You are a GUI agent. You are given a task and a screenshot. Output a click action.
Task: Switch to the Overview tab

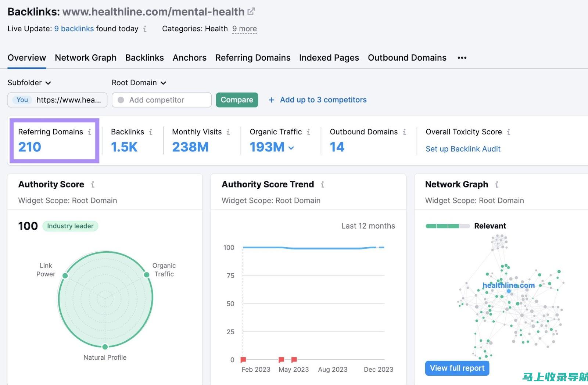27,58
